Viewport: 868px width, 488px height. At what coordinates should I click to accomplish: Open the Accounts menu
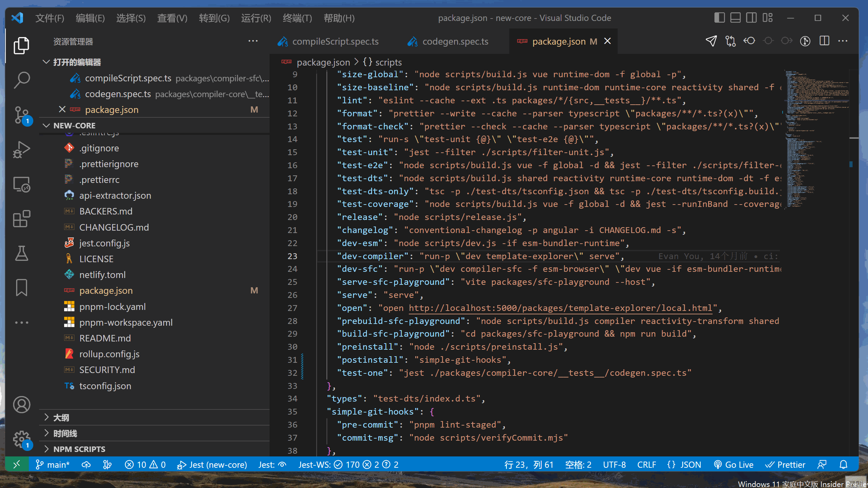[21, 405]
